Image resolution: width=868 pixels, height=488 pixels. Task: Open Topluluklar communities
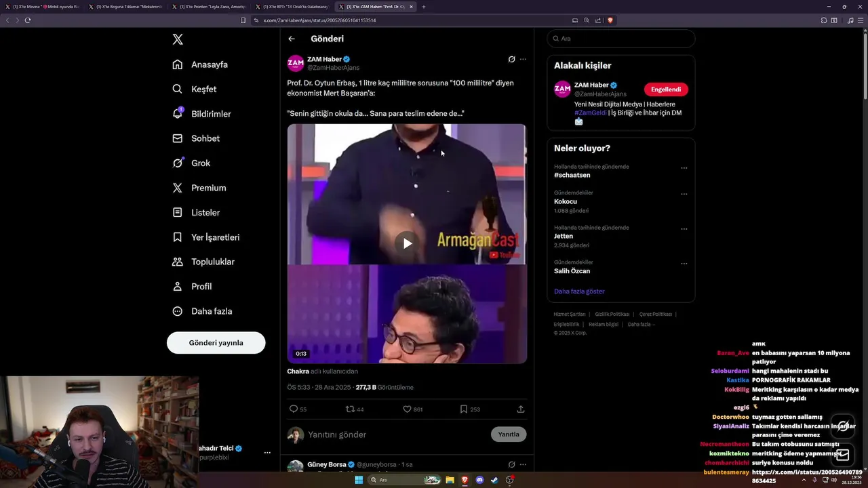[x=203, y=262]
